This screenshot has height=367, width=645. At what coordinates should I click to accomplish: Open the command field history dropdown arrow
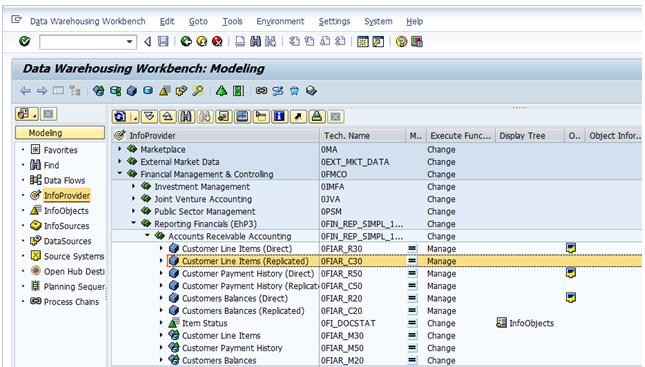point(130,42)
